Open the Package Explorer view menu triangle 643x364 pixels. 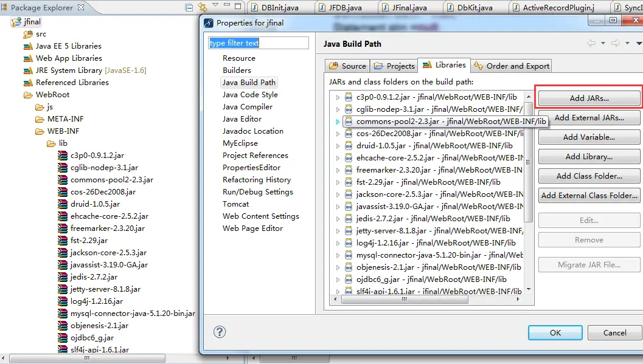pyautogui.click(x=215, y=5)
